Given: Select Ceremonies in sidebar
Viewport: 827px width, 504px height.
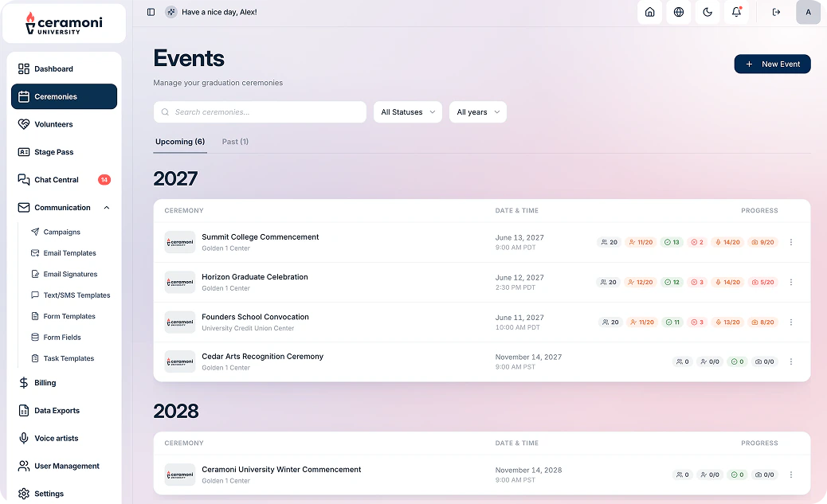Looking at the screenshot, I should click(x=64, y=96).
